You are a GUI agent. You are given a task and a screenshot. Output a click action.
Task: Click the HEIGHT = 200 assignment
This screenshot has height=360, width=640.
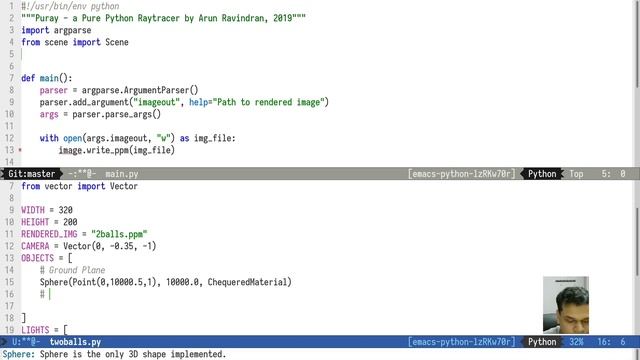[49, 222]
